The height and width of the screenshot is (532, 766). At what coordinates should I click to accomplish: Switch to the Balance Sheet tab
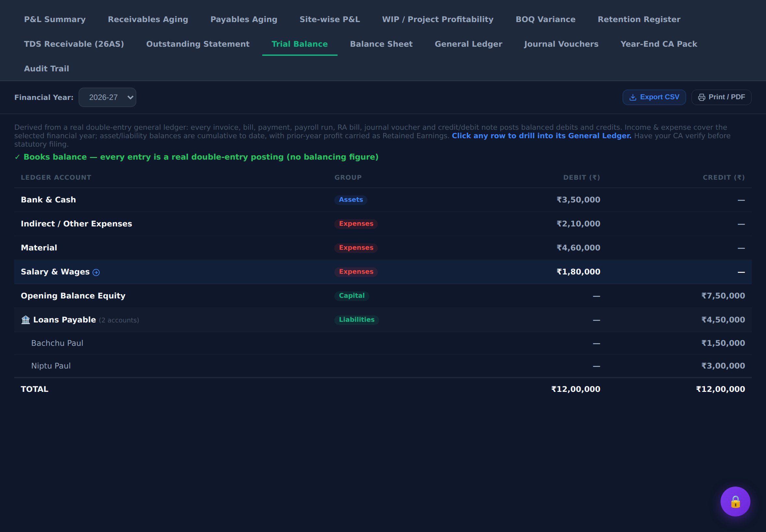(x=381, y=44)
